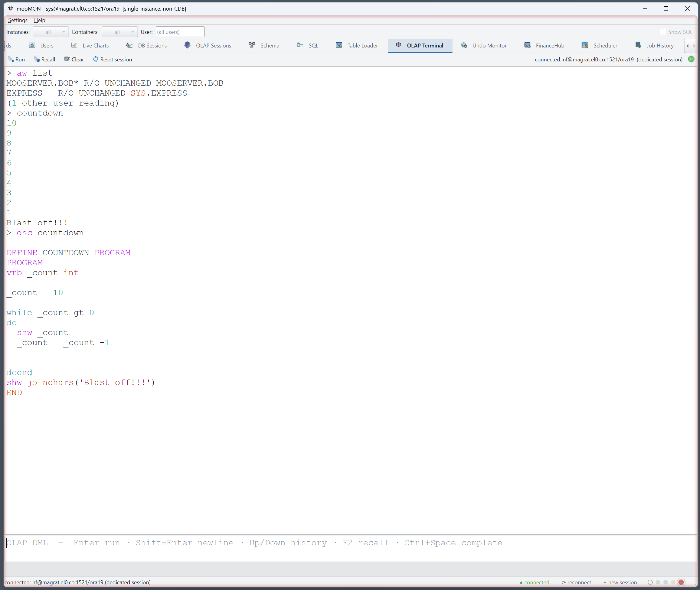Open the Help menu
700x590 pixels.
point(40,20)
